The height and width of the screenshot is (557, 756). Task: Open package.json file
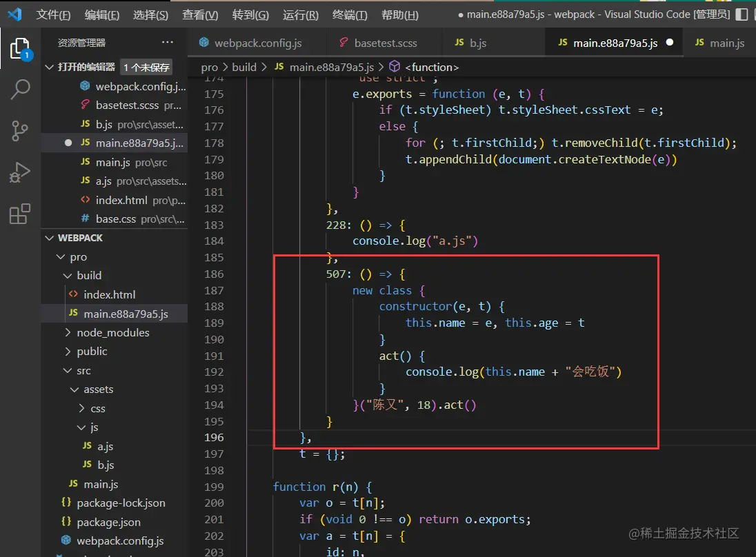[x=115, y=522]
